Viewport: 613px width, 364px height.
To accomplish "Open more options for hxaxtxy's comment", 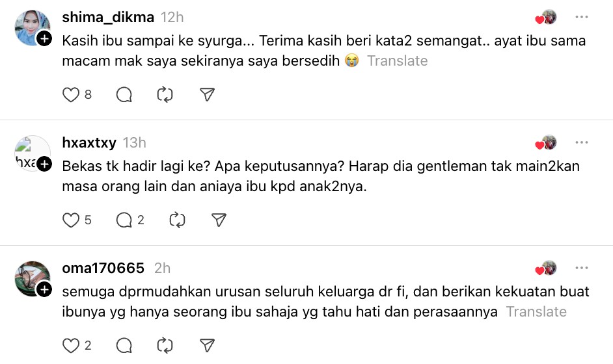I will (581, 142).
